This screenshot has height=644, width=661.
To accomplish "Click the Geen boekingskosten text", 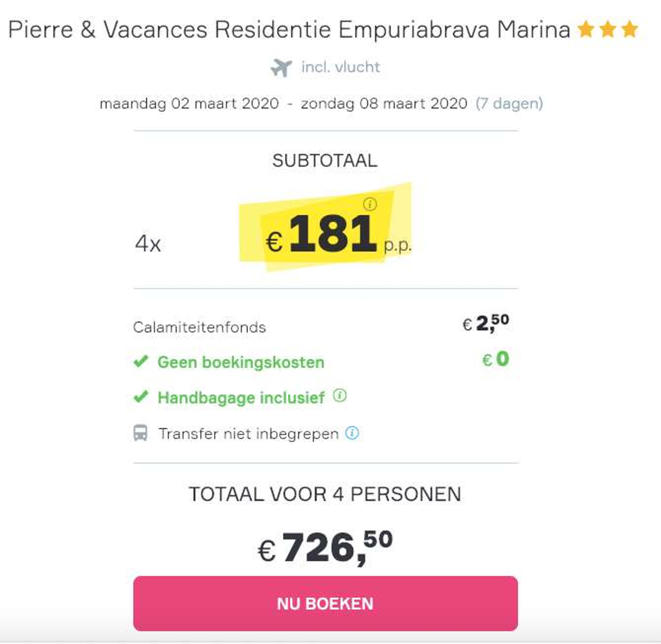I will pos(241,362).
